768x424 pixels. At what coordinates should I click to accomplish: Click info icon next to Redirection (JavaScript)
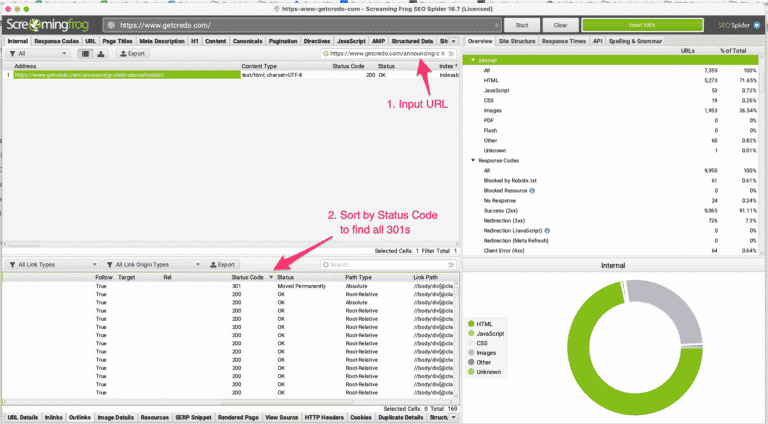(x=547, y=231)
